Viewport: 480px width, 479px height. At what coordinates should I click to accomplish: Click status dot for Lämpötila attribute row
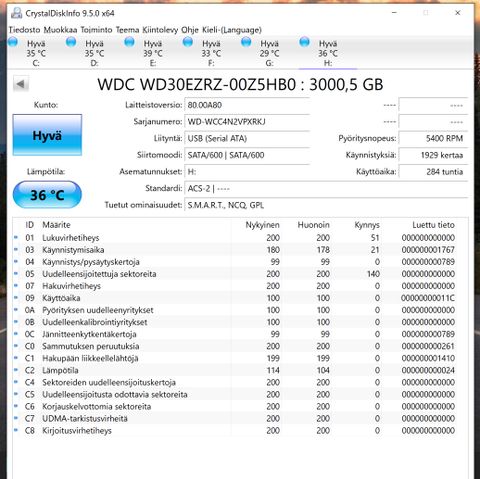click(x=16, y=370)
